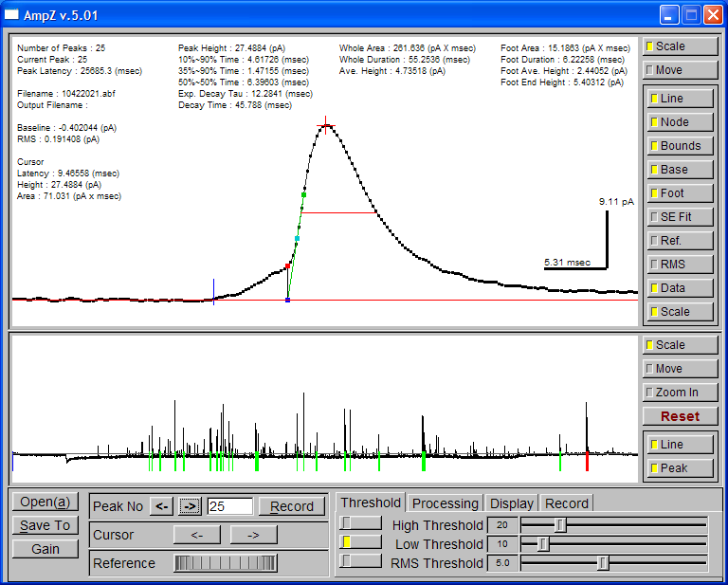Screen dimensions: 728x585
Task: Toggle the Foot display option
Action: coord(681,193)
